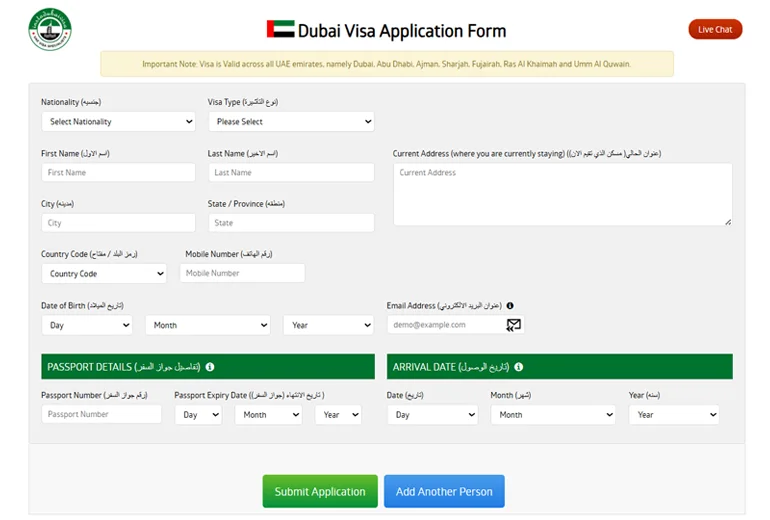Click the Passport Expiry Date label
770x520 pixels.
tap(249, 395)
